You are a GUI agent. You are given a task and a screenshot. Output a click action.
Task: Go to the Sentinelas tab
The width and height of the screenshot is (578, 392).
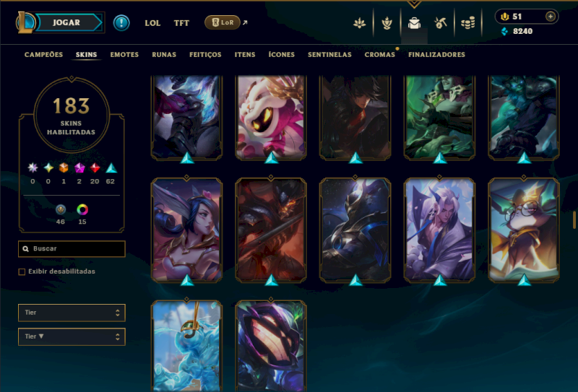click(329, 55)
